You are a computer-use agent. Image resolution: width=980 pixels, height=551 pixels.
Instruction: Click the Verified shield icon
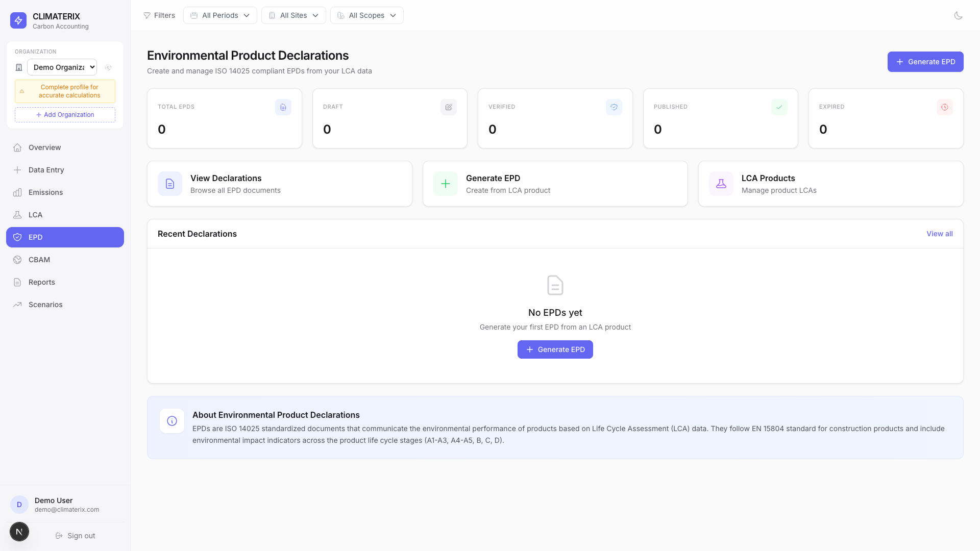point(614,107)
